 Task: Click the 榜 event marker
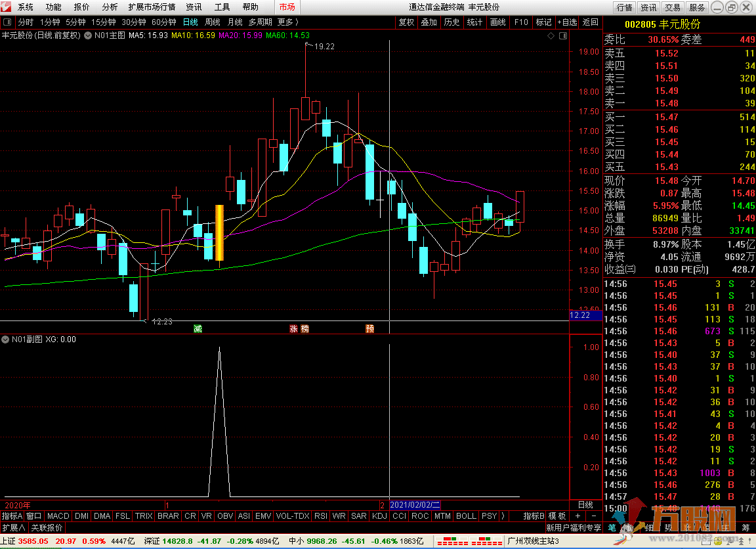(304, 328)
